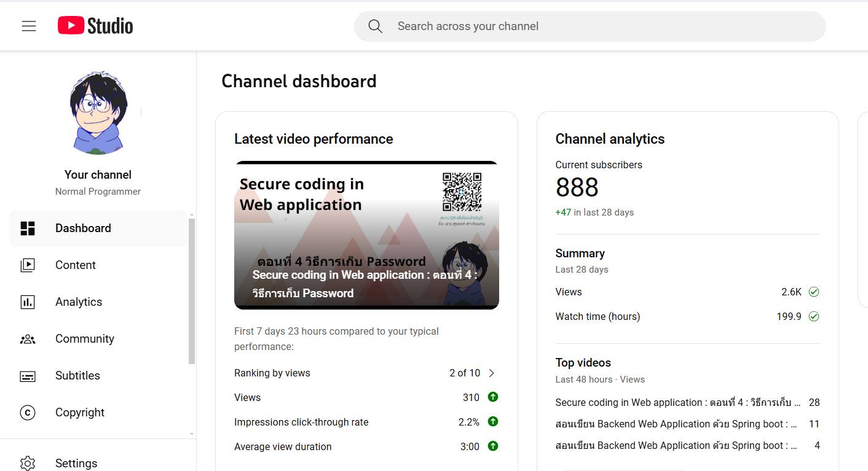The image size is (868, 471).
Task: Focus the Search across your channel field
Action: (590, 26)
